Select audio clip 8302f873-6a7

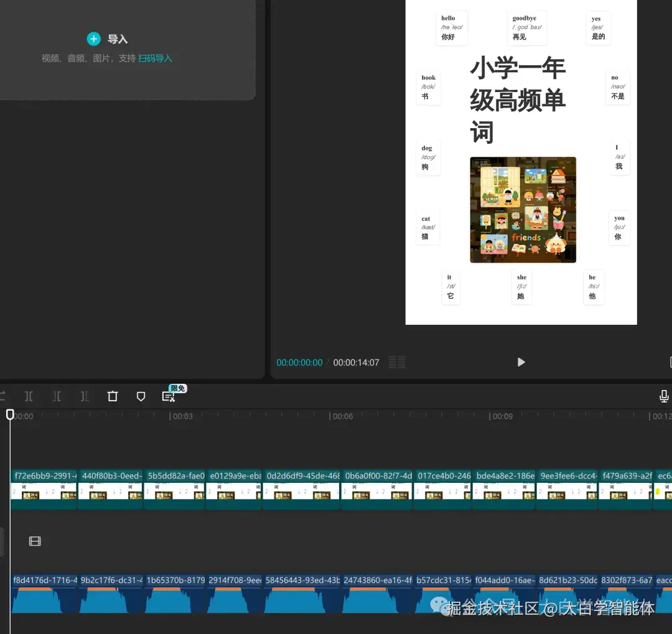(625, 594)
